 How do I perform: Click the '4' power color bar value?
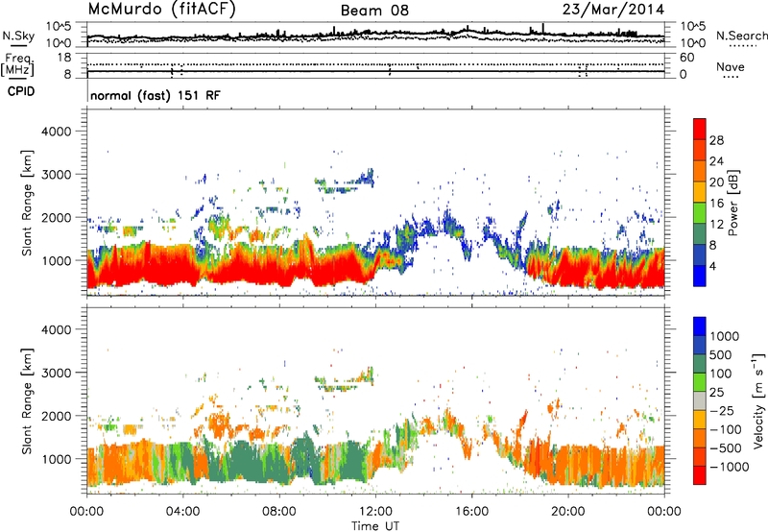(713, 266)
